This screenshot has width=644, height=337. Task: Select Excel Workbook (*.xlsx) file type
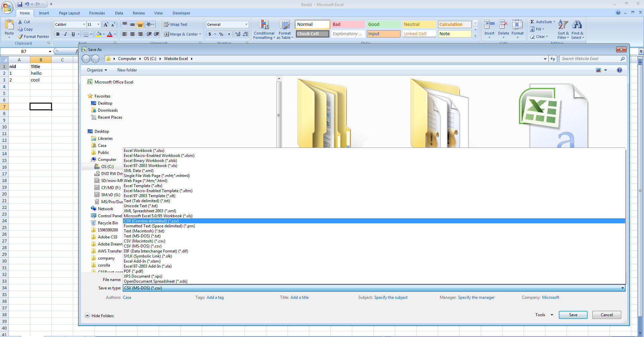[x=374, y=151]
